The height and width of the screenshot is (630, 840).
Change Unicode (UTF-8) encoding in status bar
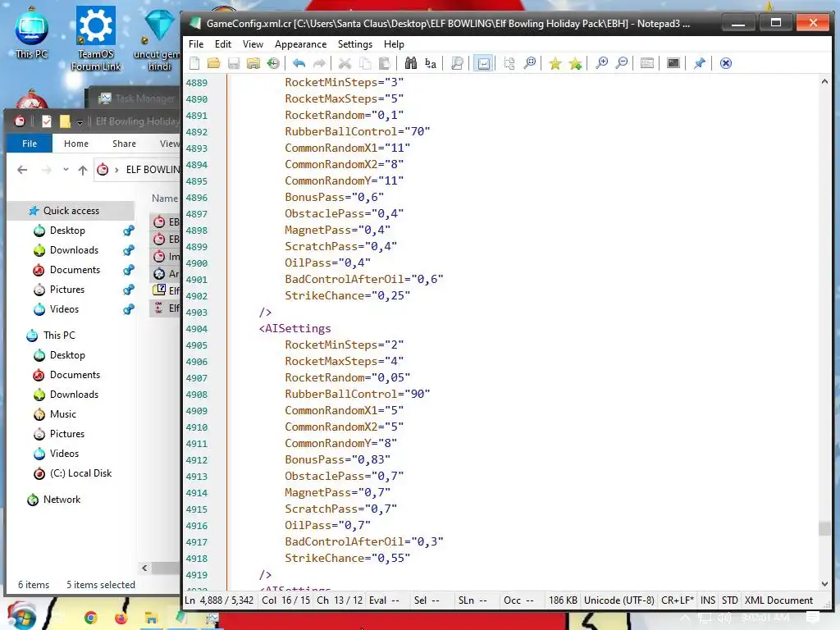pos(619,600)
